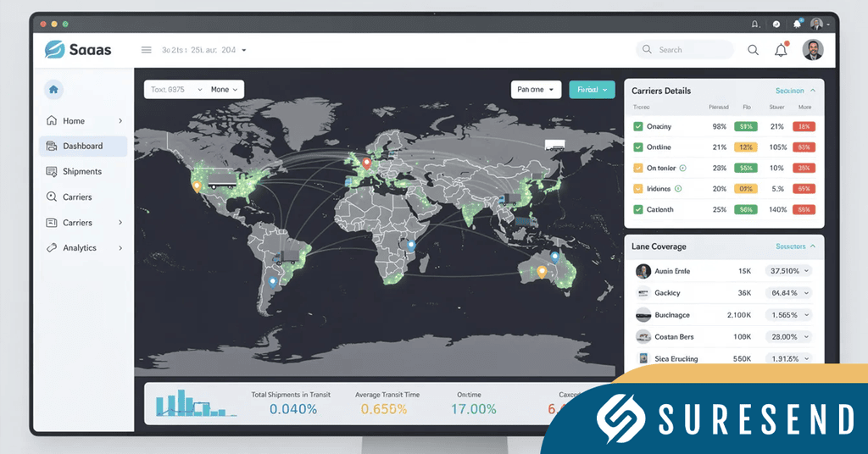Viewport: 868px width, 454px height.
Task: Open the hamburger menu icon
Action: (x=146, y=50)
